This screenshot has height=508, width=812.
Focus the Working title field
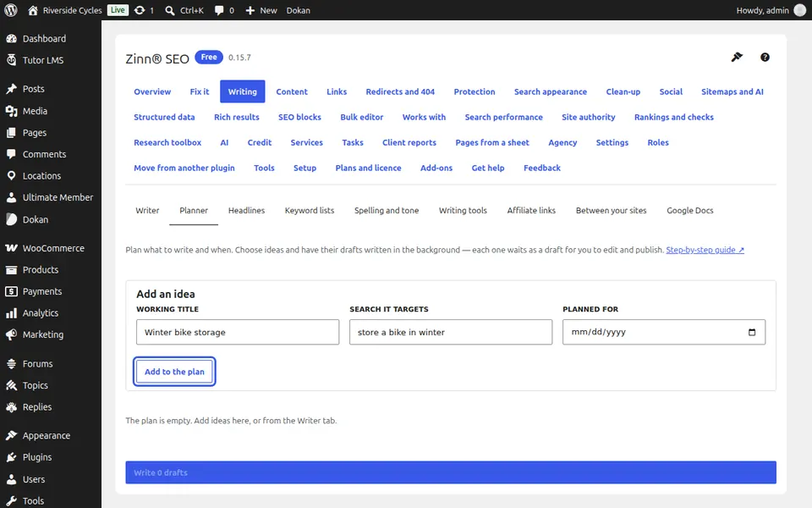coord(238,332)
